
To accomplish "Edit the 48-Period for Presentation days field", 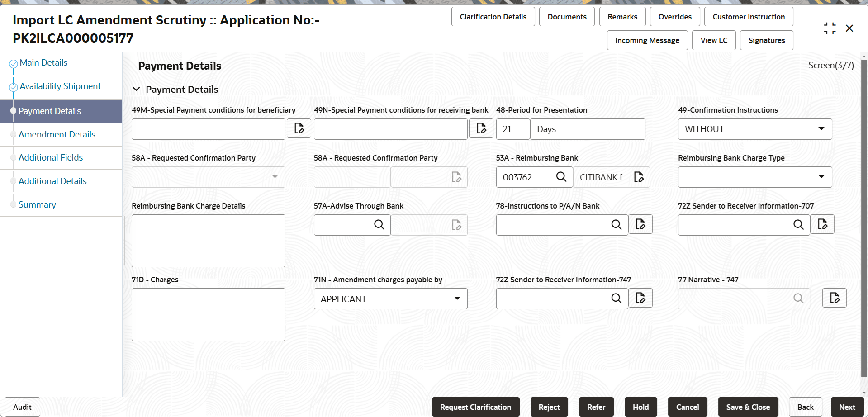I will click(512, 129).
